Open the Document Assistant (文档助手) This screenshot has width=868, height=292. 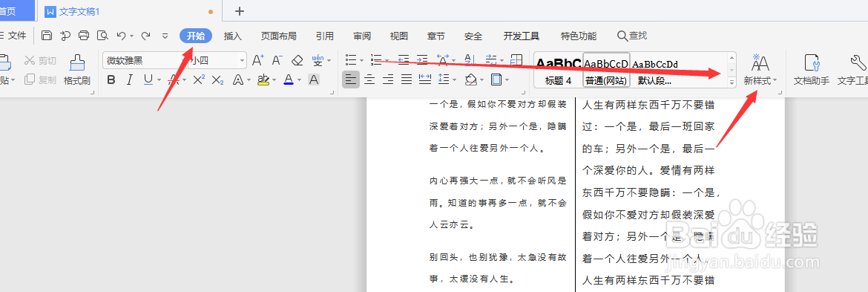812,70
